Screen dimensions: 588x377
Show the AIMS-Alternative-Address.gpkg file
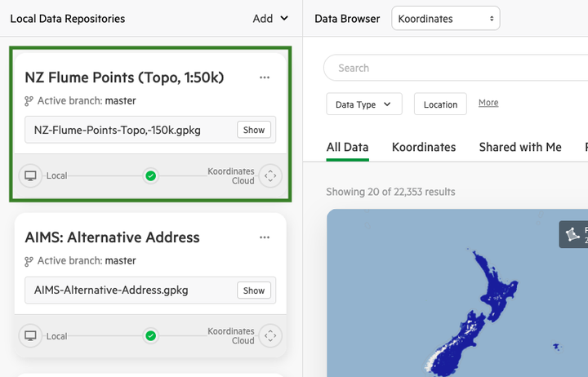(x=254, y=291)
